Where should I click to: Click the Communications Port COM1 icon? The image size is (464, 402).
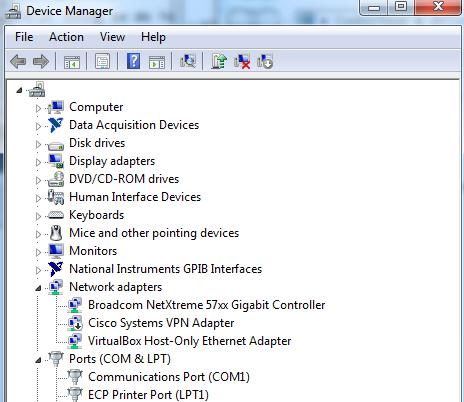[x=75, y=377]
